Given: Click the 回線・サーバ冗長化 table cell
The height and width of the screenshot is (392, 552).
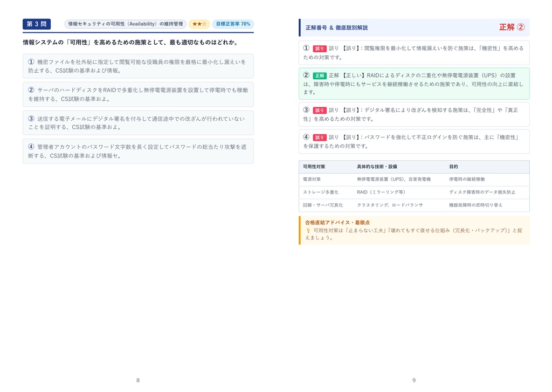Looking at the screenshot, I should 323,205.
